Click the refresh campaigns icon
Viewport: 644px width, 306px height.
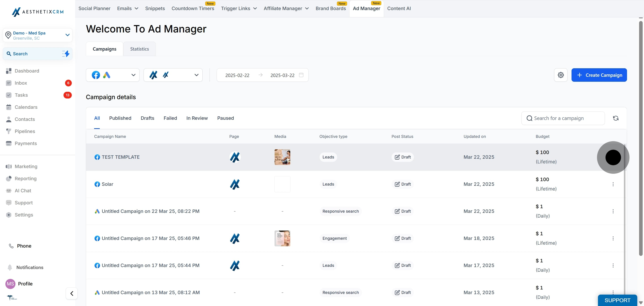(x=616, y=118)
